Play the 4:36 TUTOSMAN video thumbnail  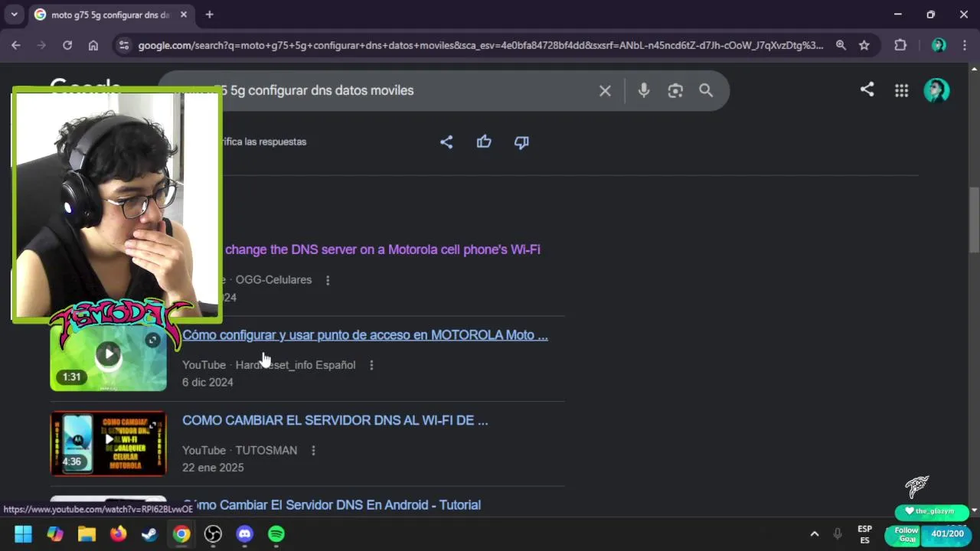pyautogui.click(x=108, y=443)
